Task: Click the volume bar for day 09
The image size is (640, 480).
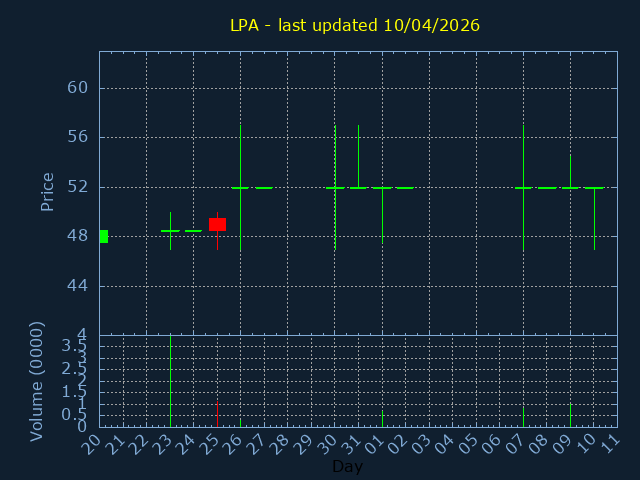Action: coord(570,415)
